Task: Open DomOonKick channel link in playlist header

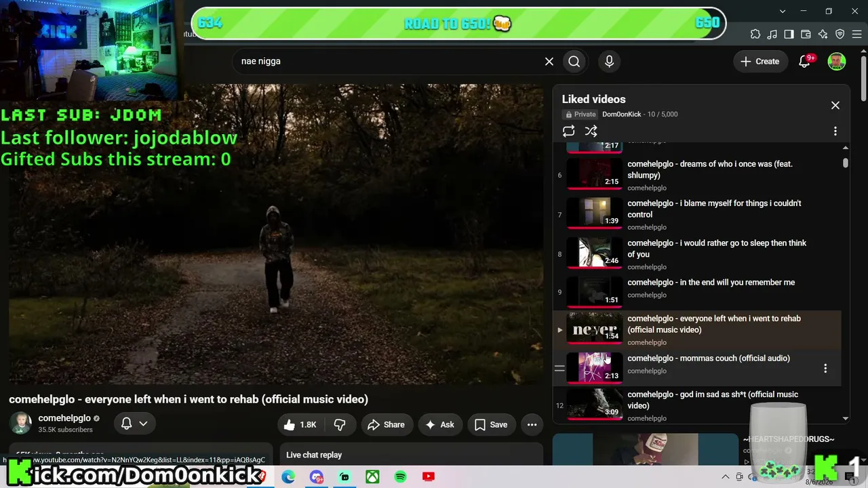Action: point(621,114)
